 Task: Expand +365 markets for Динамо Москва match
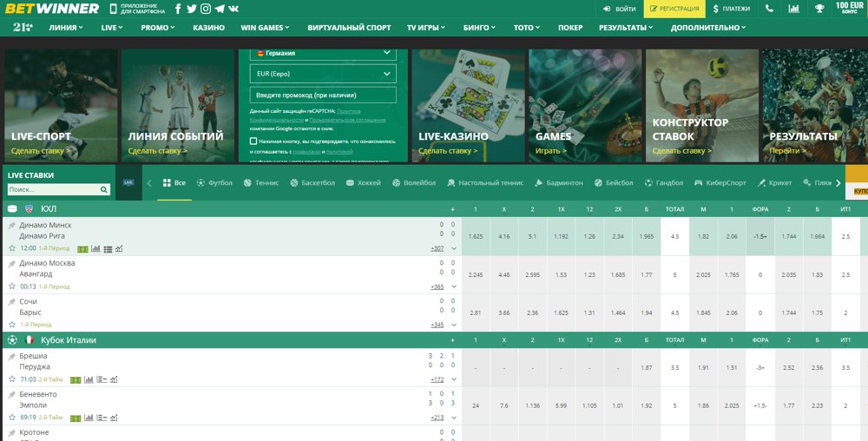[x=437, y=286]
